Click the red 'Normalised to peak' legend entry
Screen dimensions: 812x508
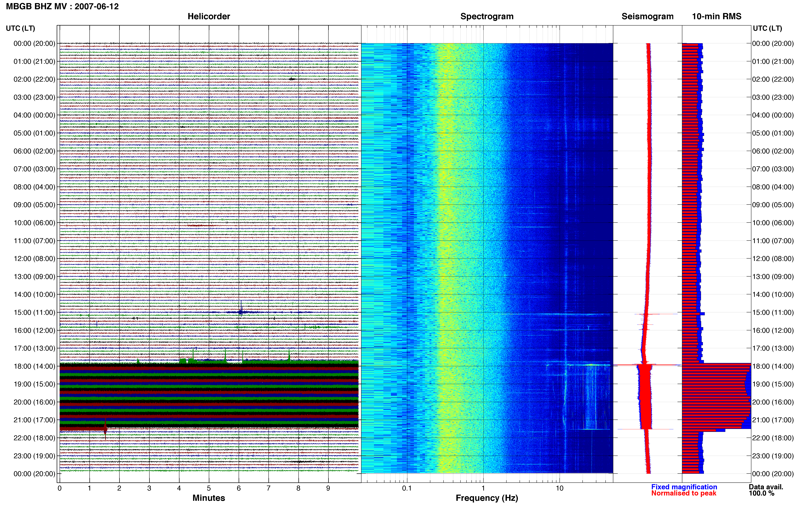(x=684, y=493)
